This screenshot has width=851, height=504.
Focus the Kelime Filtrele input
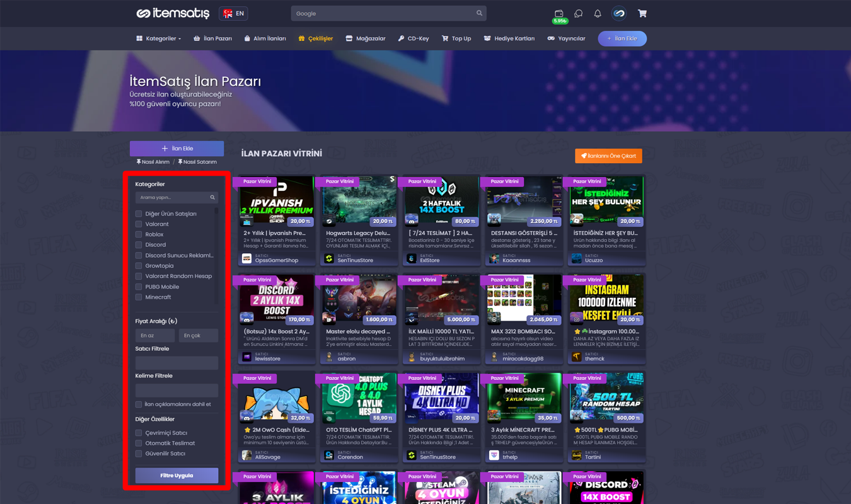pos(177,390)
